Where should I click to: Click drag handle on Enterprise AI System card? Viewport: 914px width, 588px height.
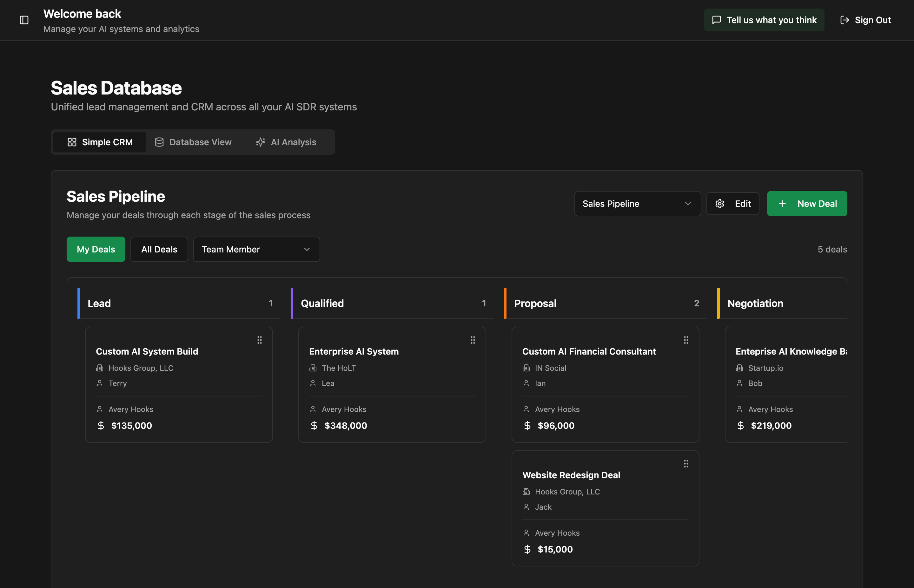point(473,340)
